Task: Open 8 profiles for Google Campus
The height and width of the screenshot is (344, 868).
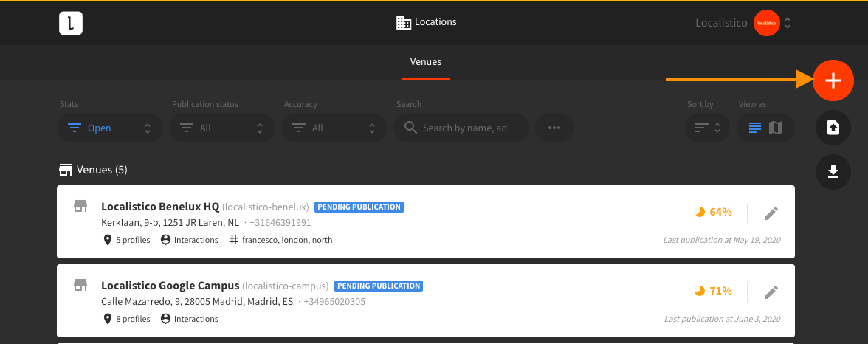Action: 127,319
